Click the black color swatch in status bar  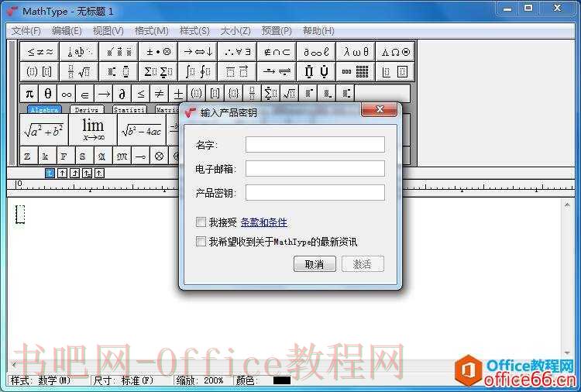pos(282,380)
